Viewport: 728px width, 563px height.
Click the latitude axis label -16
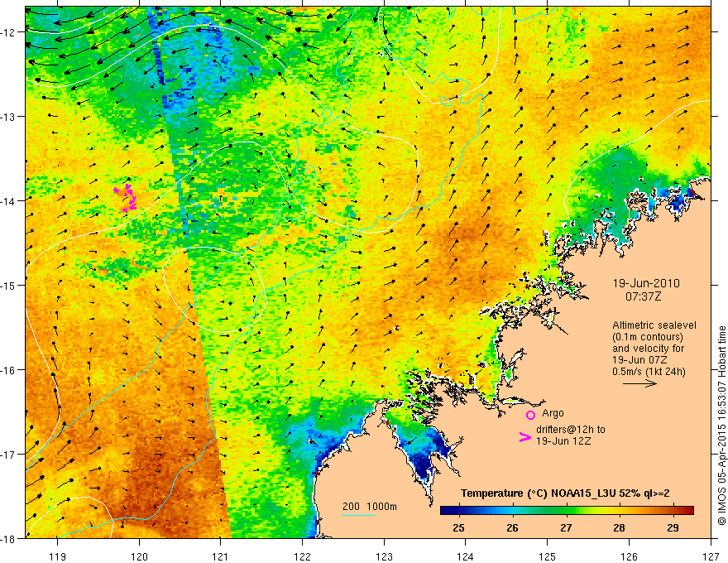pyautogui.click(x=9, y=370)
